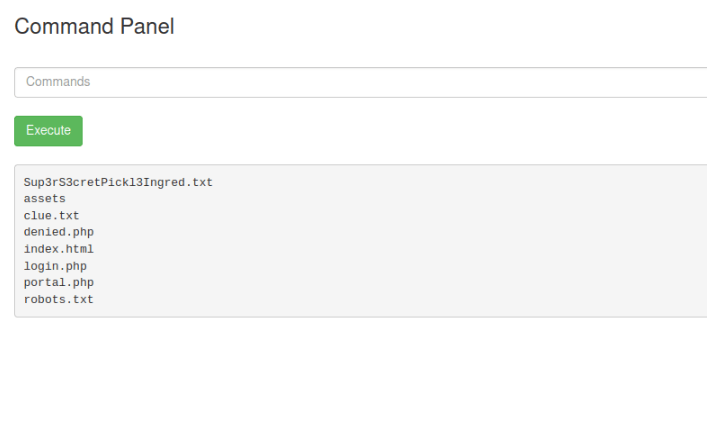The height and width of the screenshot is (443, 707).
Task: Click the Command Panel heading
Action: (94, 27)
